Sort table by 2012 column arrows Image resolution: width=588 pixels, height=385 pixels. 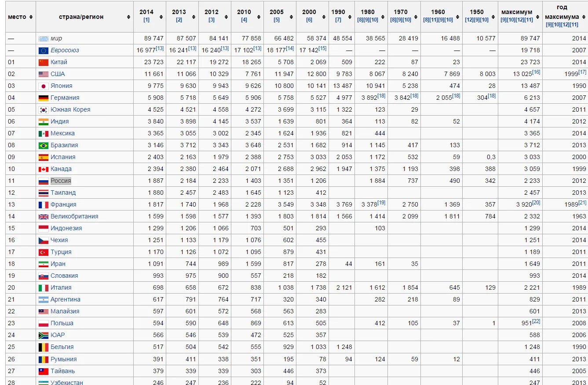[226, 17]
